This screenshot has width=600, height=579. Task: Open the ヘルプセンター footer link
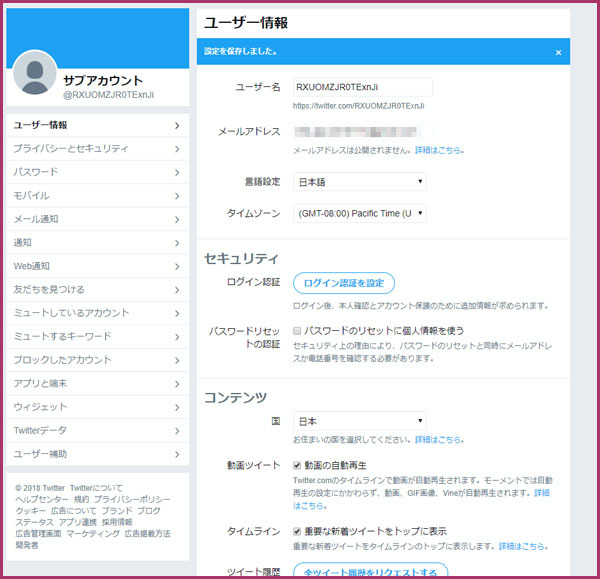[42, 499]
